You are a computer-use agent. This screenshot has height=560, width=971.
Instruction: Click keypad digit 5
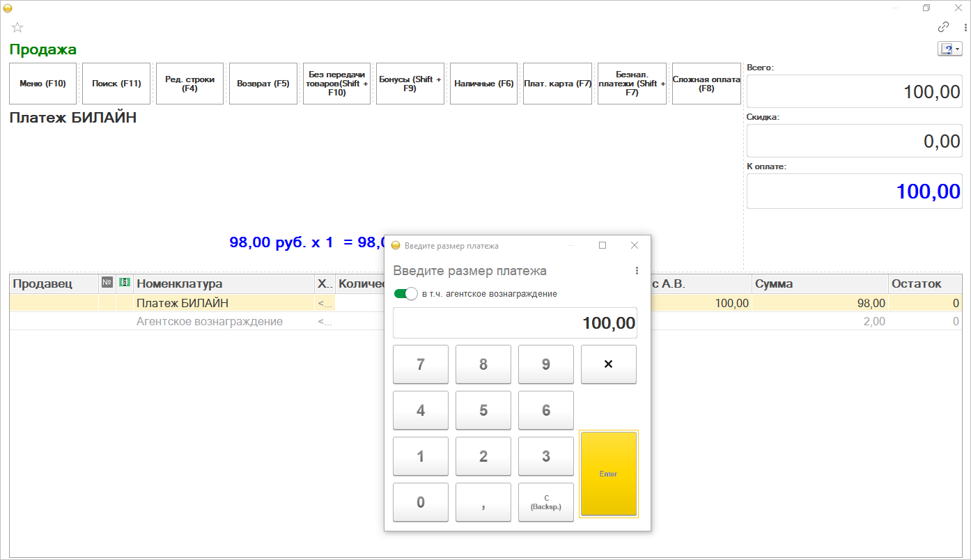tap(483, 410)
